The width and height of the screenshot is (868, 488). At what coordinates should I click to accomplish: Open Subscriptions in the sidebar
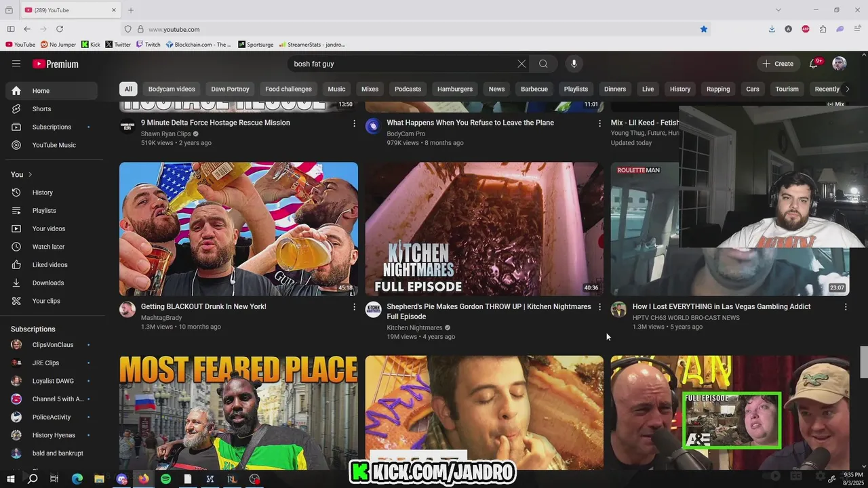point(52,127)
